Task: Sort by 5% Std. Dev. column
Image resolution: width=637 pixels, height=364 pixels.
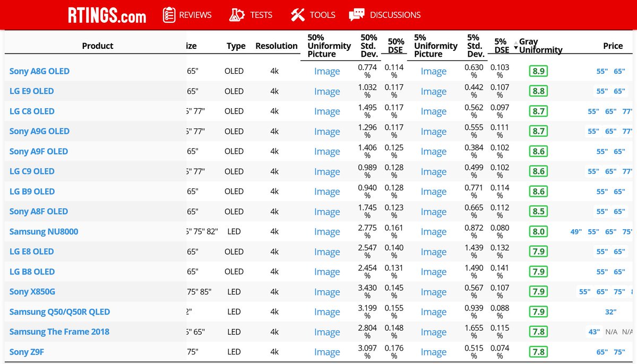Action: click(x=476, y=46)
